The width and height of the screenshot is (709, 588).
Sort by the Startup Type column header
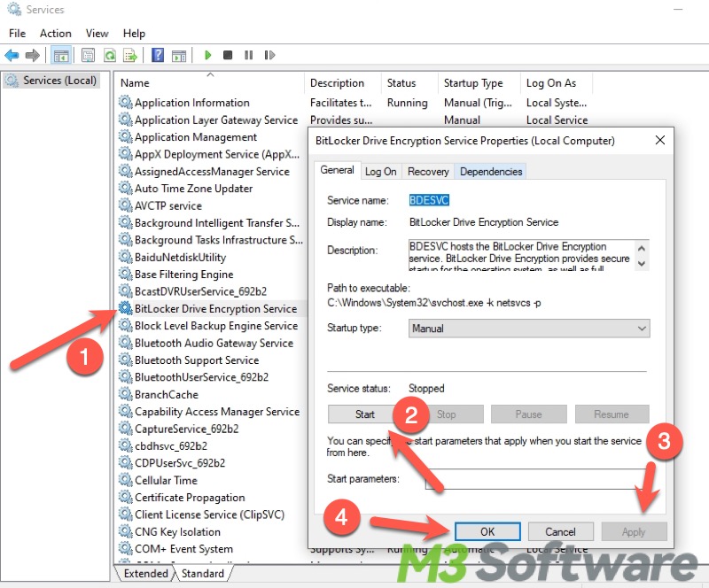point(479,83)
